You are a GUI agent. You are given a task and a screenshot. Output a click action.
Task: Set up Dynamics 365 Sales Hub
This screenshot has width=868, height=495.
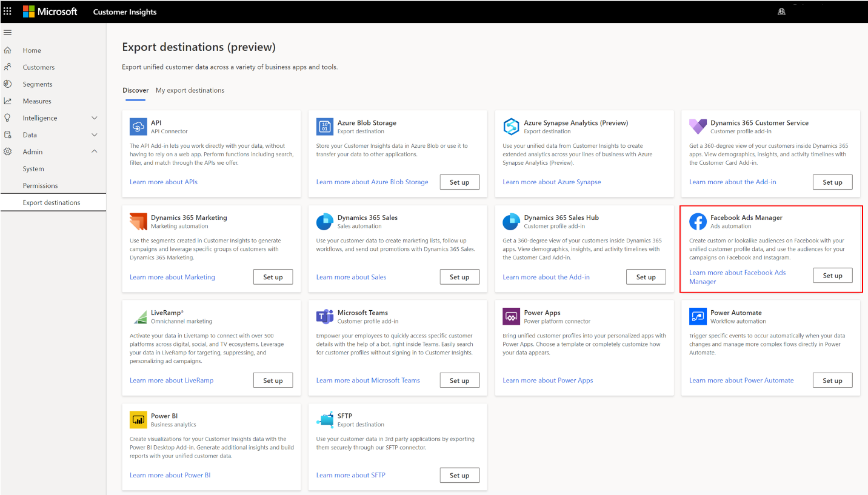(646, 277)
